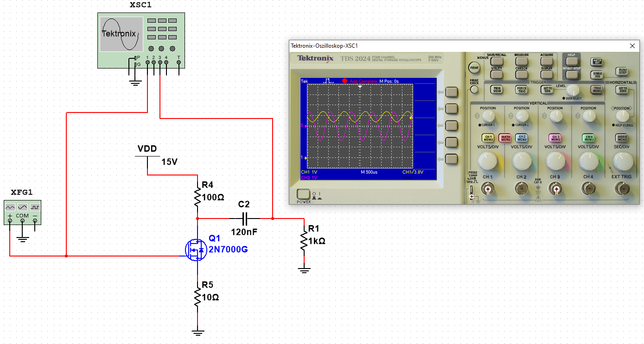Click the SET TO 50% trigger button
Viewport: 644px width, 344px height.
click(547, 90)
